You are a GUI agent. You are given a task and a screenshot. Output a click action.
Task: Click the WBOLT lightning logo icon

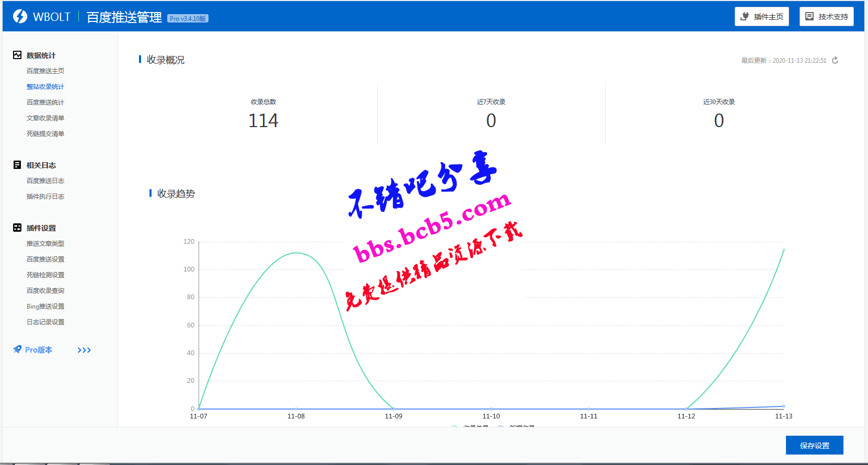(20, 17)
